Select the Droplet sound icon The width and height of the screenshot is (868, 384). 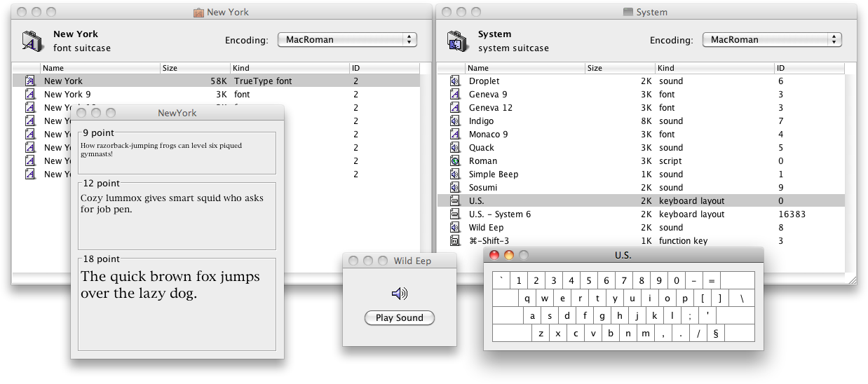454,81
